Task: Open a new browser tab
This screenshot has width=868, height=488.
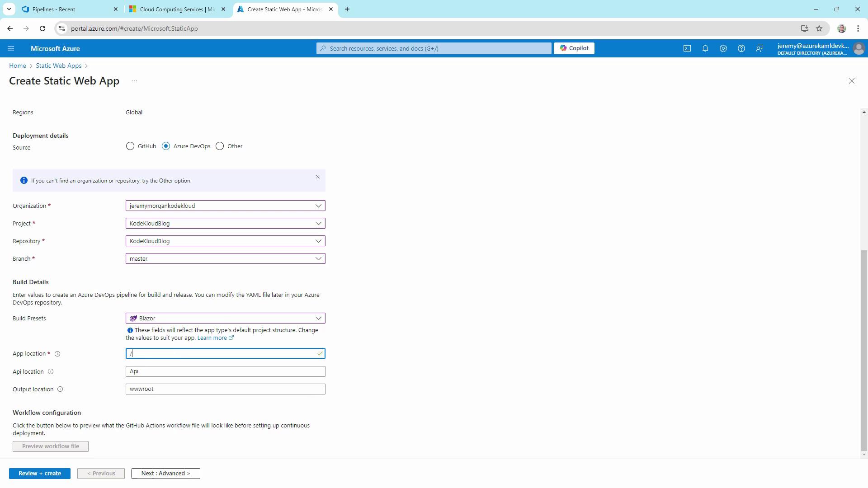Action: pos(347,9)
